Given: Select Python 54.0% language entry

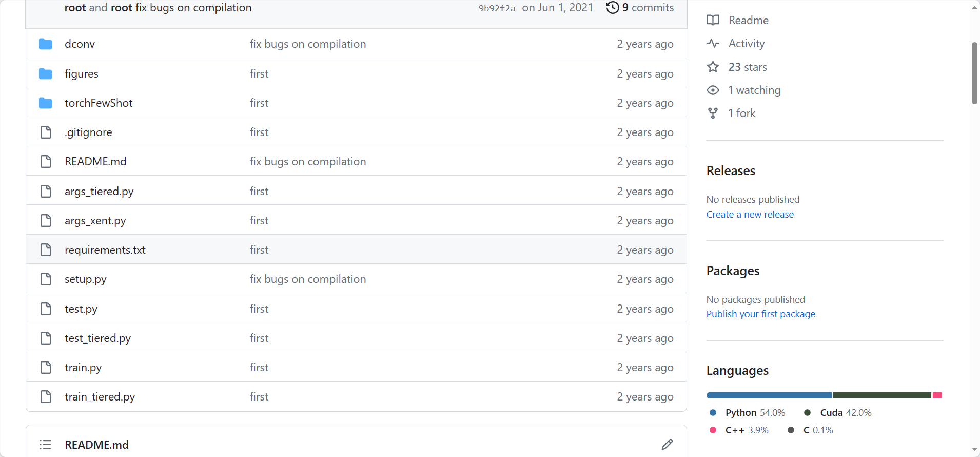Looking at the screenshot, I should [748, 413].
